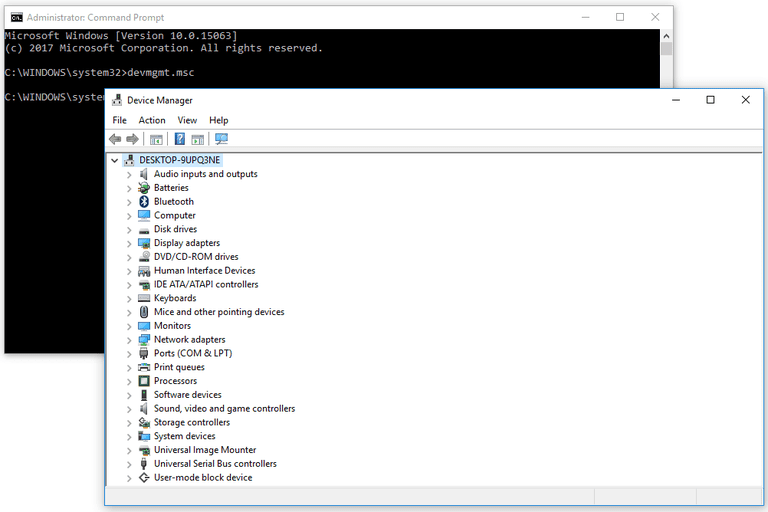768x512 pixels.
Task: Select the User-mode block device label
Action: [203, 477]
